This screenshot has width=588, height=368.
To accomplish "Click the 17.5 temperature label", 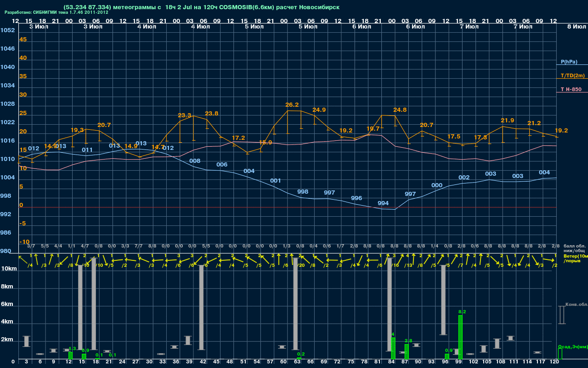I will tap(454, 137).
